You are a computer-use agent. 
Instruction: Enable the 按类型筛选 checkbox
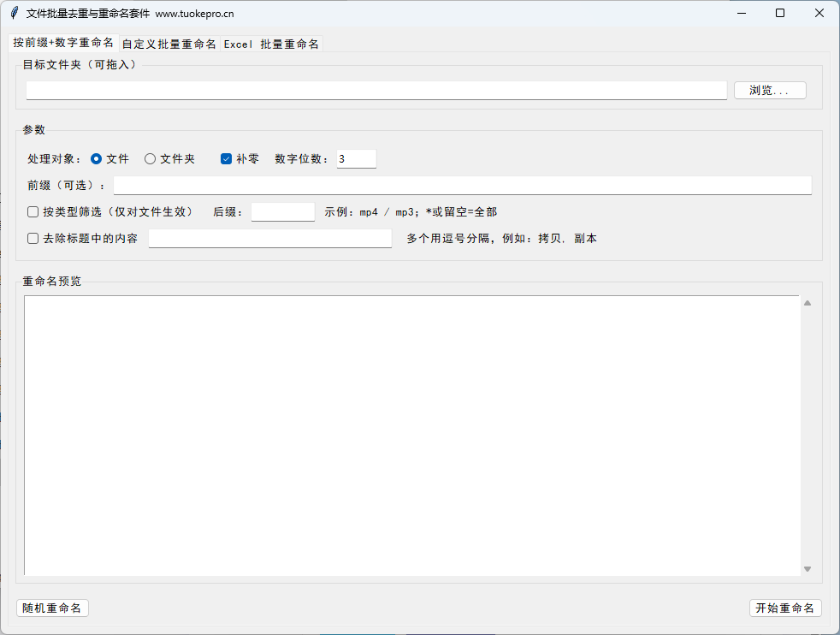33,211
